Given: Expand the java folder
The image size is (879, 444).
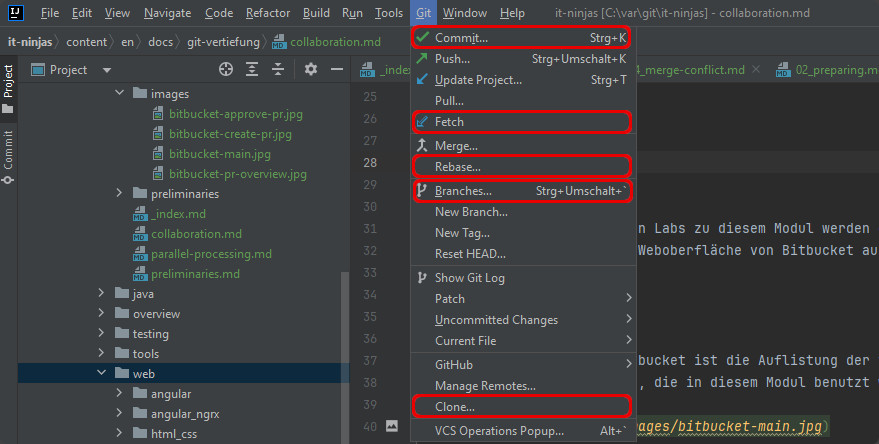Looking at the screenshot, I should coord(101,293).
